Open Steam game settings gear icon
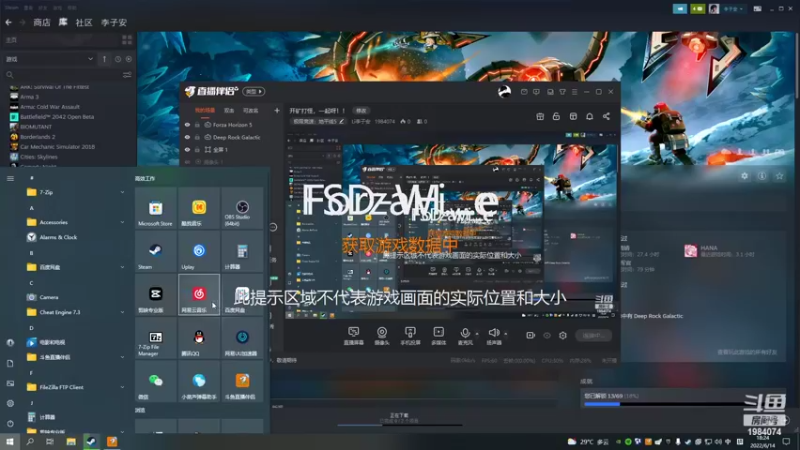This screenshot has width=800, height=450. click(744, 176)
